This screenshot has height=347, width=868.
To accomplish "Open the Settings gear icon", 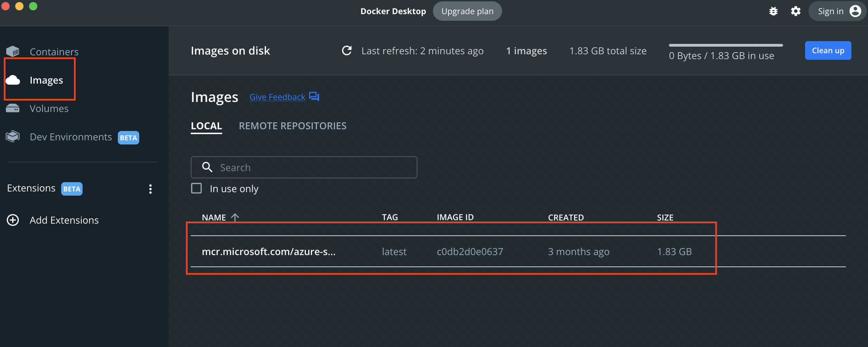I will (795, 11).
